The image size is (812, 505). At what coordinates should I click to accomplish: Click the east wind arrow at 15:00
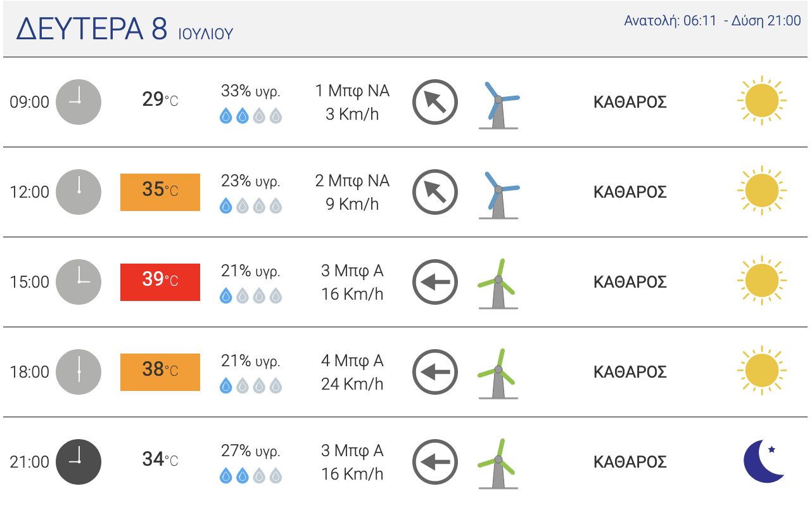(x=435, y=282)
